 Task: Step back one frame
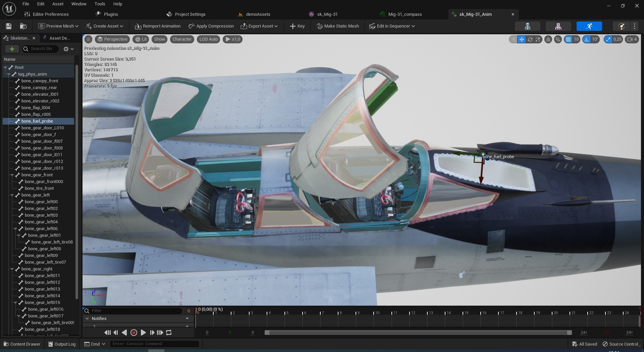tap(116, 333)
